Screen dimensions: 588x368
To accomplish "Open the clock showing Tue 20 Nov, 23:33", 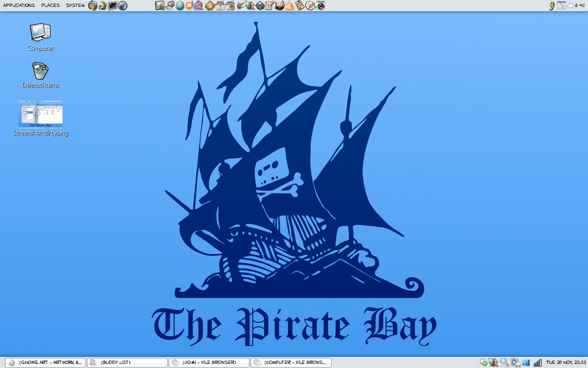I will point(566,362).
